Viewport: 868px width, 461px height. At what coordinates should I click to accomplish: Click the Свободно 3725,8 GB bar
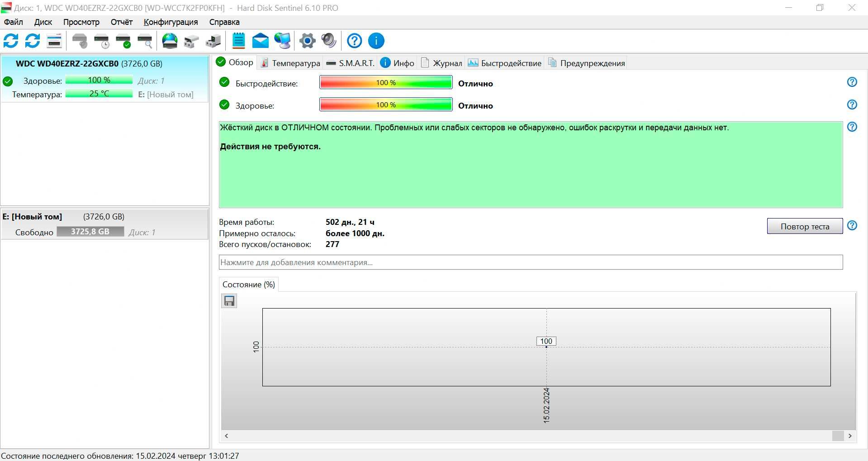click(90, 232)
